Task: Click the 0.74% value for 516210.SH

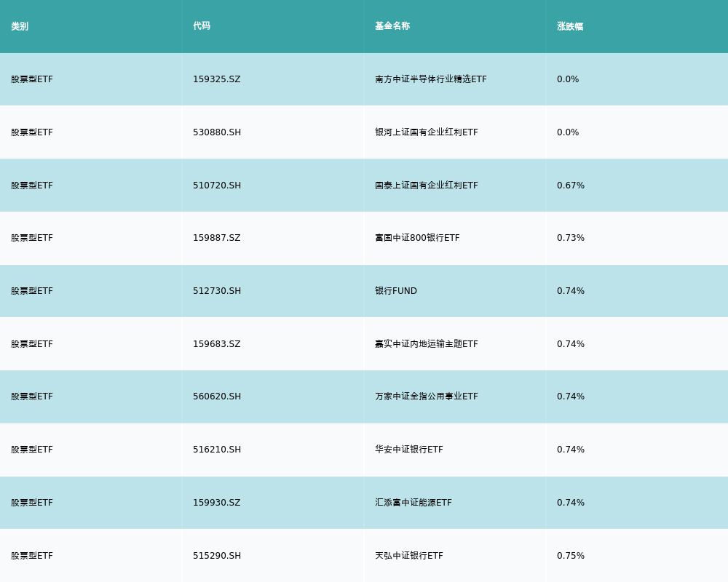Action: coord(571,450)
